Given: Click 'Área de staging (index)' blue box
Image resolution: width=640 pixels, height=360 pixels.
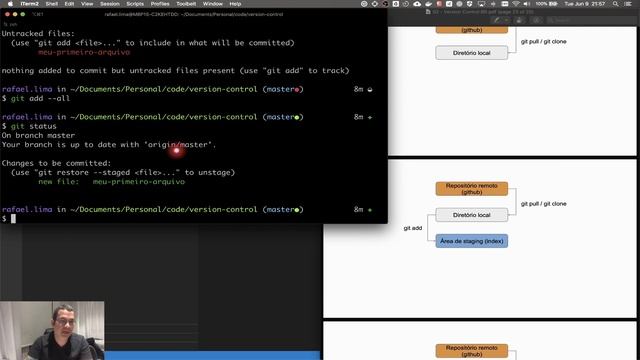Looking at the screenshot, I should click(471, 241).
